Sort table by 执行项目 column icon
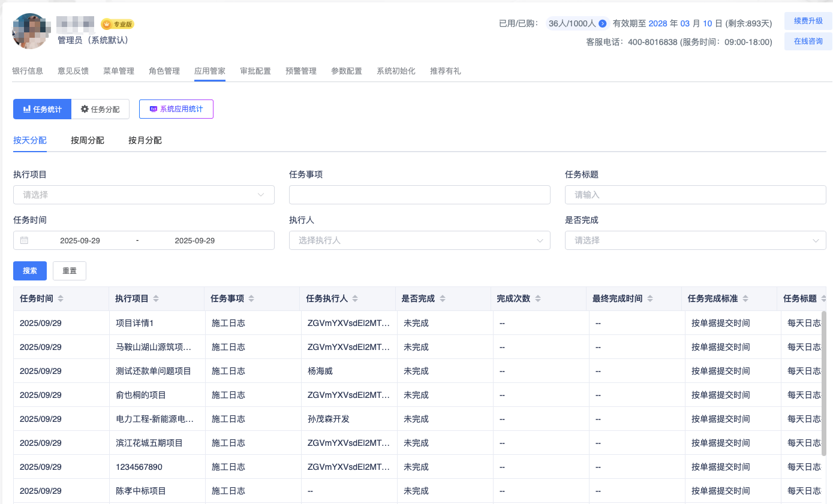This screenshot has width=833, height=504. click(156, 298)
